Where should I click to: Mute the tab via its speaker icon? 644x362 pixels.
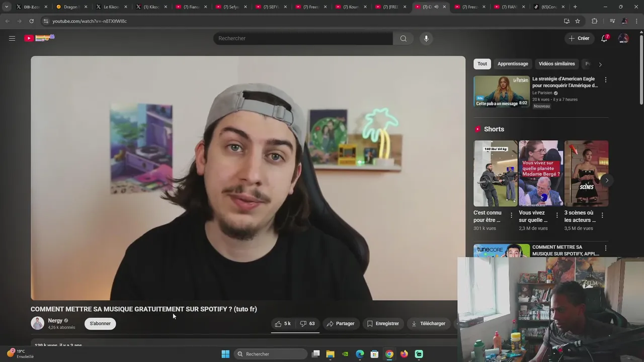[x=436, y=7]
